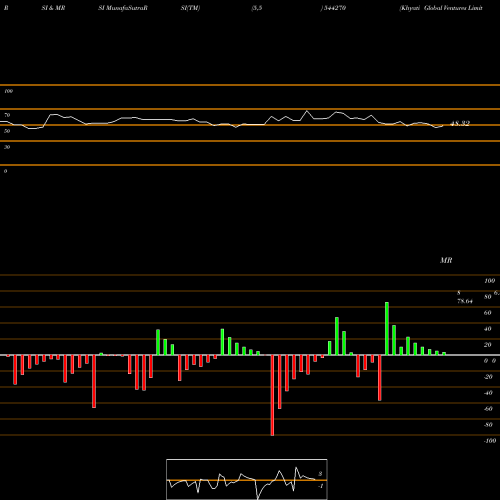Click the MR axis label 40

[488, 329]
